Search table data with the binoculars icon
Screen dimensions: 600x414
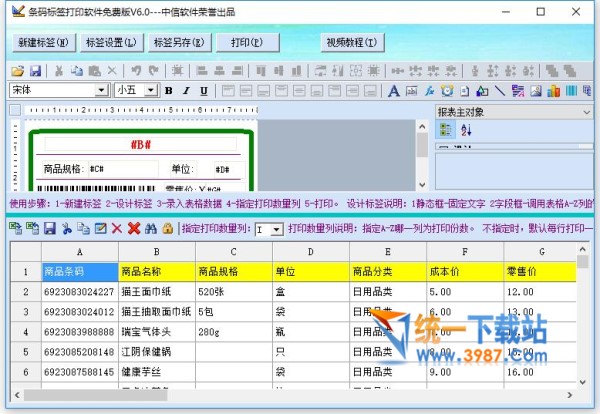click(151, 228)
